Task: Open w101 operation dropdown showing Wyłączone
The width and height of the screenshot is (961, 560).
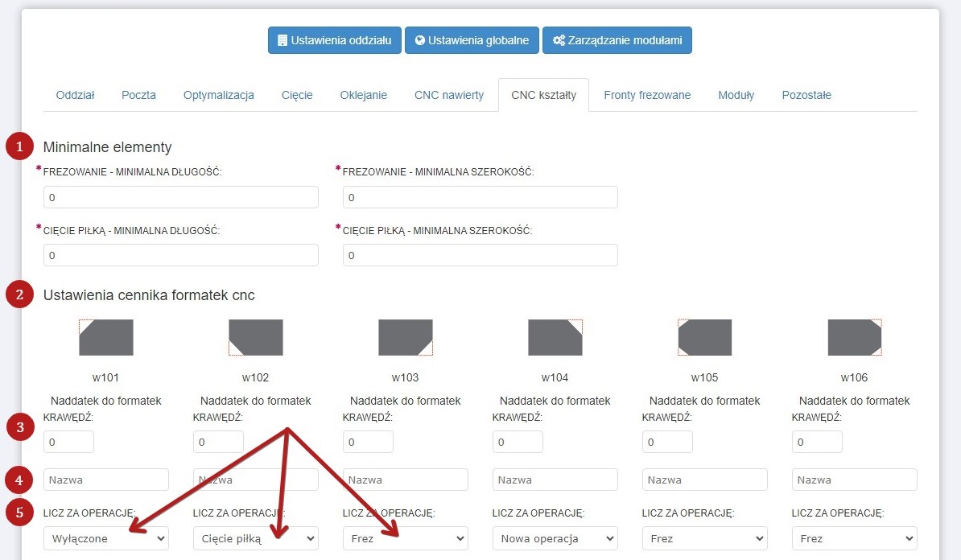Action: (106, 538)
